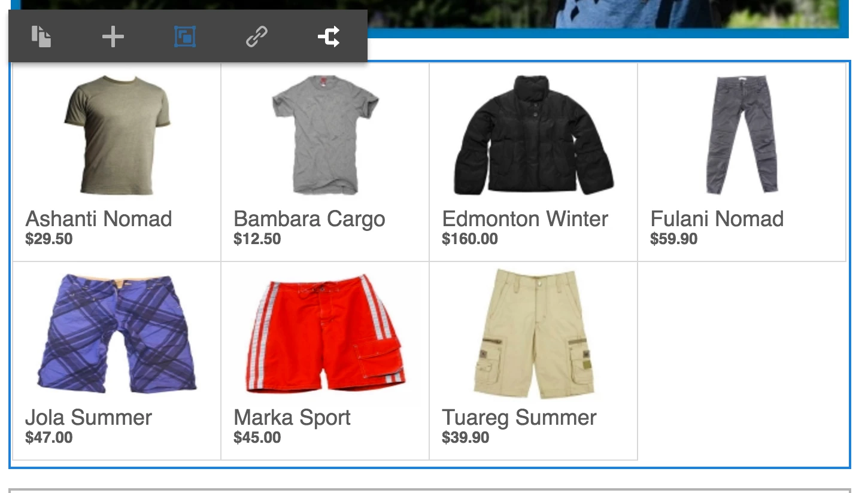This screenshot has height=493, width=868.
Task: Click the plus insert component icon
Action: 113,37
